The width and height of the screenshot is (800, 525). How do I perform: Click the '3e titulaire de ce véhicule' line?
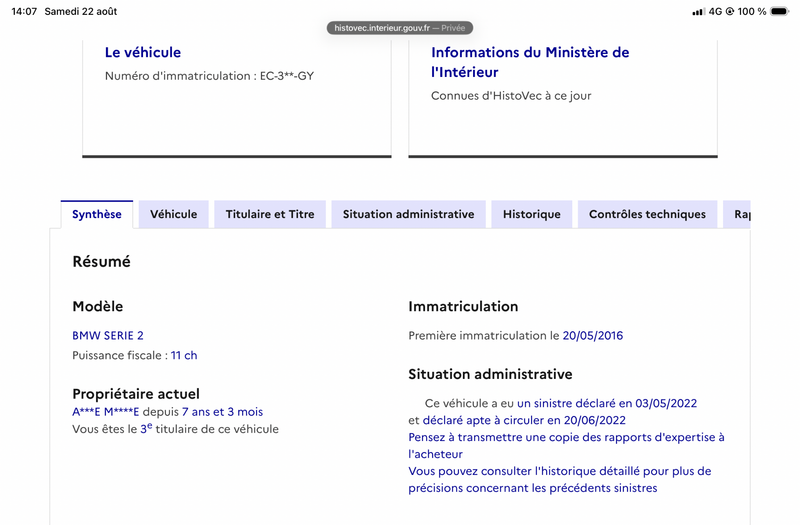(176, 429)
